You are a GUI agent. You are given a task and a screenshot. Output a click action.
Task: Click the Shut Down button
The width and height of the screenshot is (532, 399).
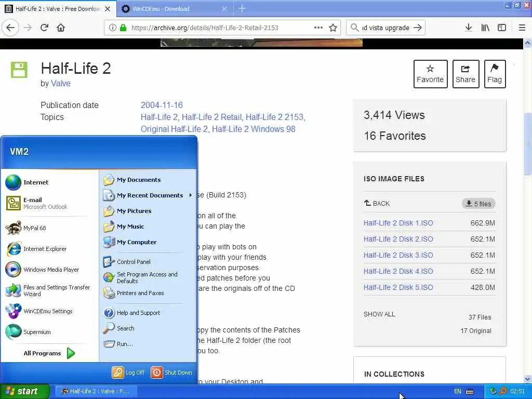(171, 372)
